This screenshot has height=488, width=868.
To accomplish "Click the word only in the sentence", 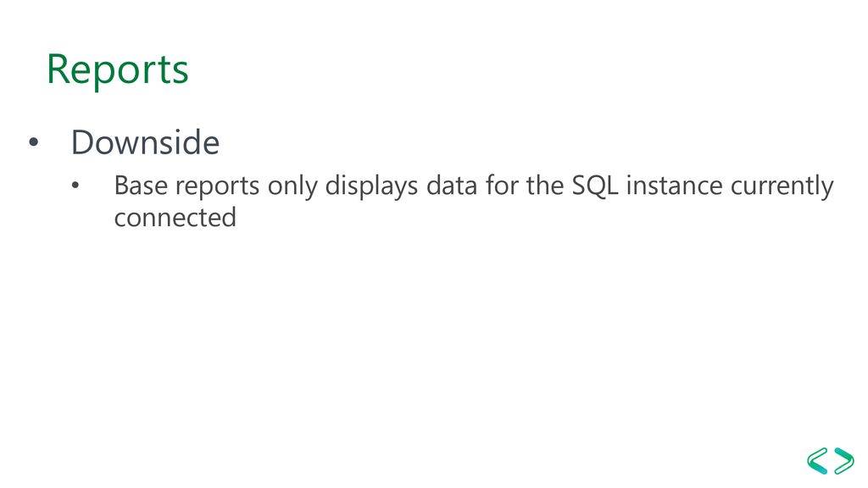I will (292, 186).
